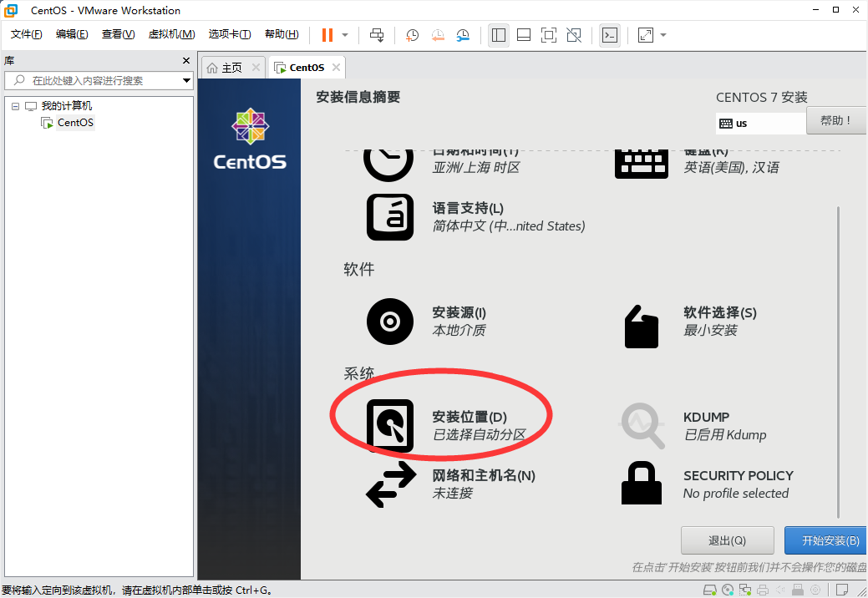Toggle Unity mode icon in the toolbar

point(574,35)
